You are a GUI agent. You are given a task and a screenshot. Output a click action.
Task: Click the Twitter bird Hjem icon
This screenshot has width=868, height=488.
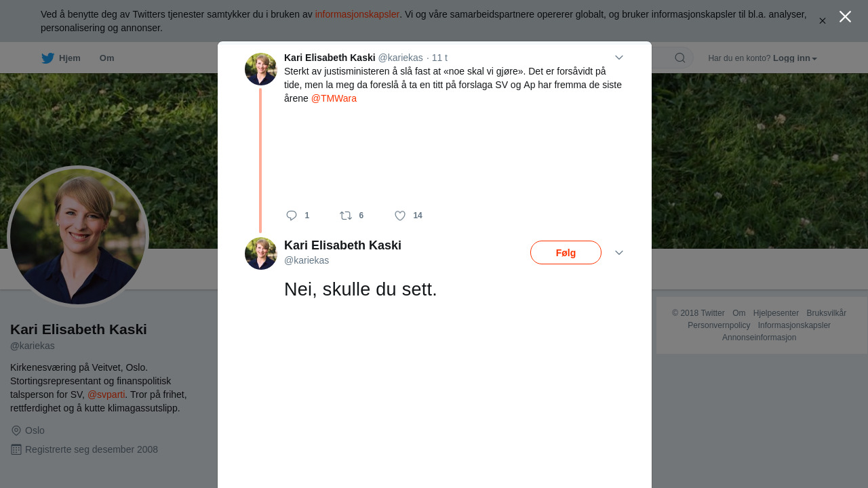point(47,58)
